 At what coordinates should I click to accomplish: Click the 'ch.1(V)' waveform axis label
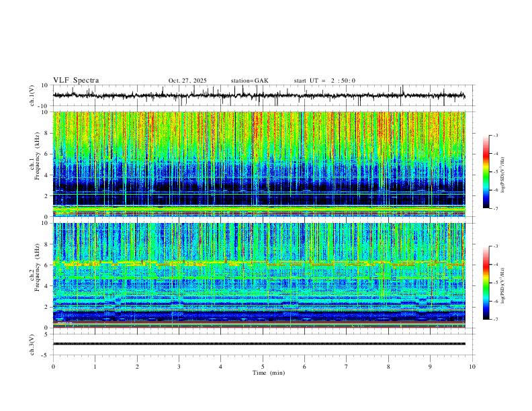pyautogui.click(x=32, y=95)
